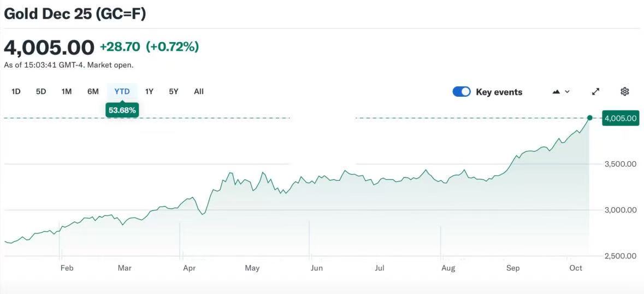Select the 1D time range

point(16,92)
